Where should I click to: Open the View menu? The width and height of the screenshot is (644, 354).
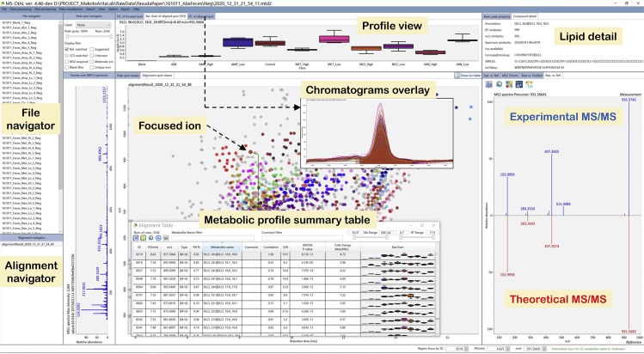[101, 9]
